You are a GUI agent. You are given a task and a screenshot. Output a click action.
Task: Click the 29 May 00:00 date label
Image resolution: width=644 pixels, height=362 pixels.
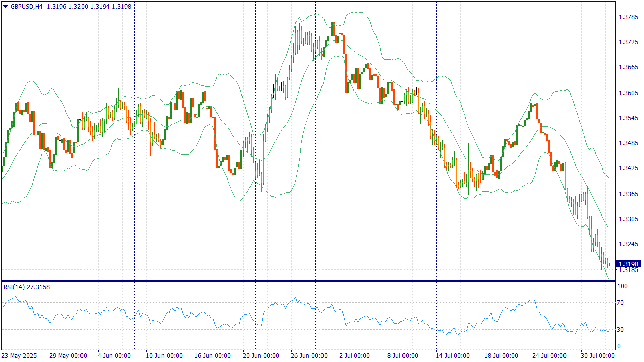pyautogui.click(x=69, y=356)
